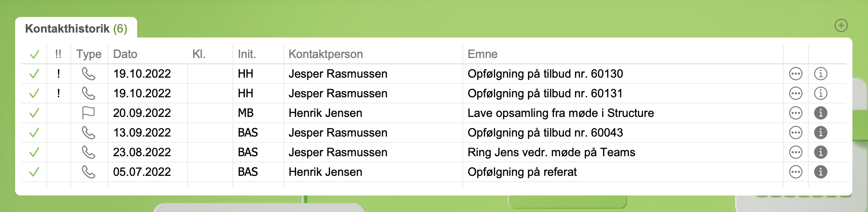Open more options for Opfølgning på referat

click(795, 172)
